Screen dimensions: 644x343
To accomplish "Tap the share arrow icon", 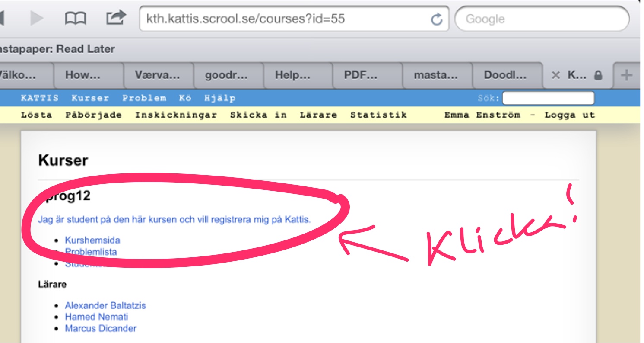I will (115, 17).
